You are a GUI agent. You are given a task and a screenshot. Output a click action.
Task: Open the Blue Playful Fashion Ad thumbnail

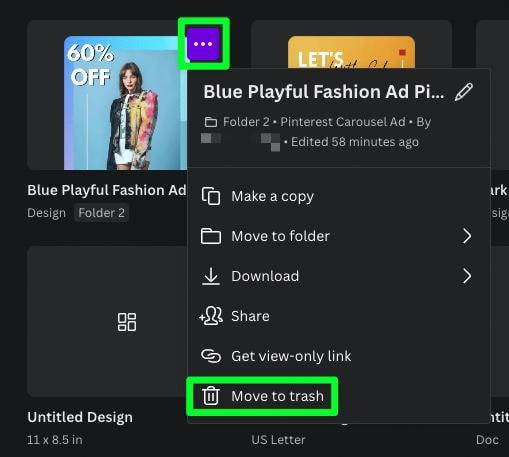[x=125, y=103]
